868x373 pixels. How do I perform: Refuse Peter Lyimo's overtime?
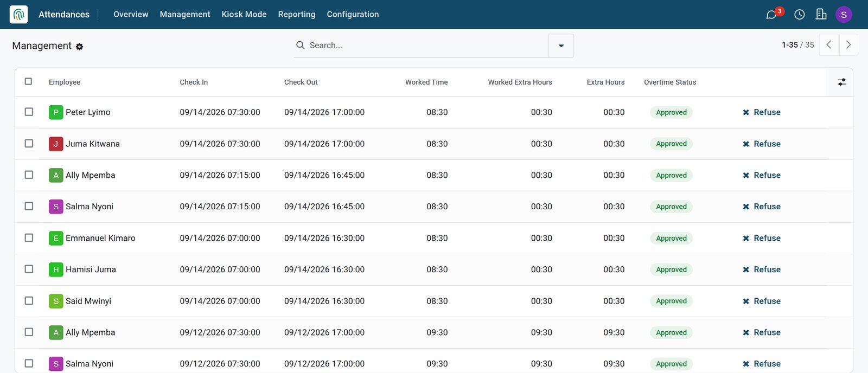point(762,112)
